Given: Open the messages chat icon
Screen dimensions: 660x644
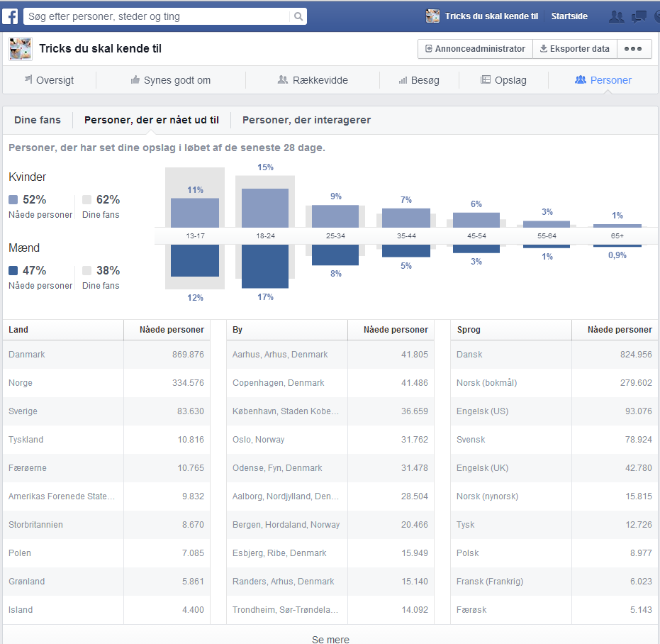Looking at the screenshot, I should [x=639, y=16].
